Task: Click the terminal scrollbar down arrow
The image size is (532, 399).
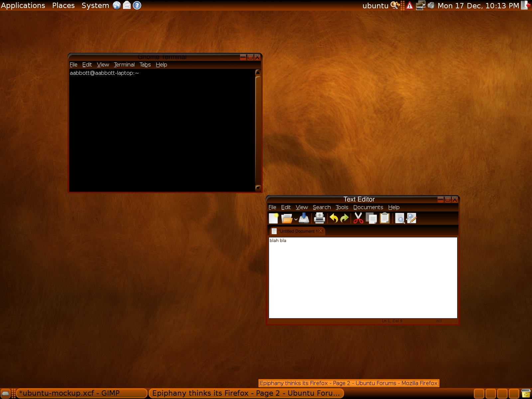Action: (258, 188)
